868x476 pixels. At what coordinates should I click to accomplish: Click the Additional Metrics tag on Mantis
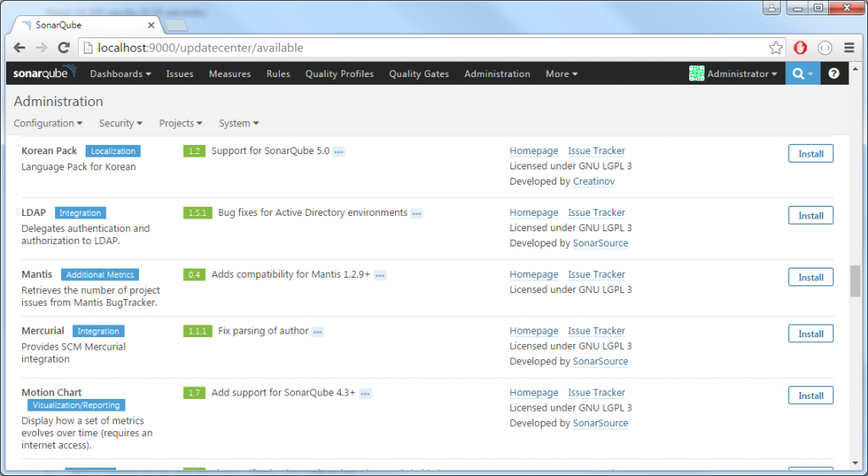[x=100, y=274]
